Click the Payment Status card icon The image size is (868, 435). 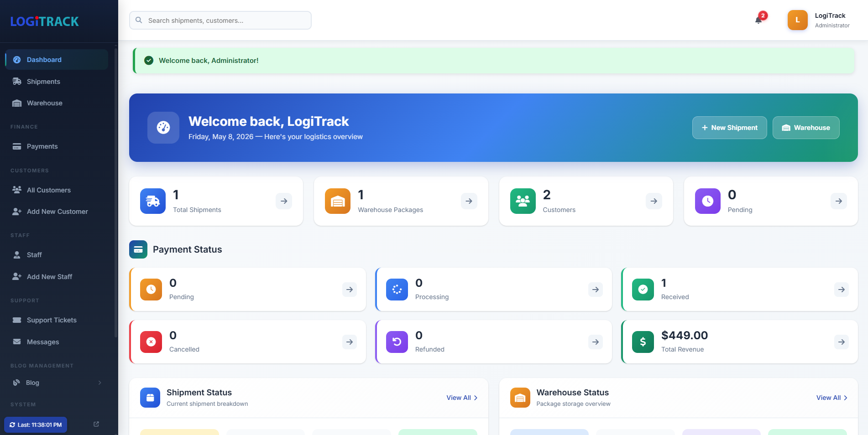point(138,249)
